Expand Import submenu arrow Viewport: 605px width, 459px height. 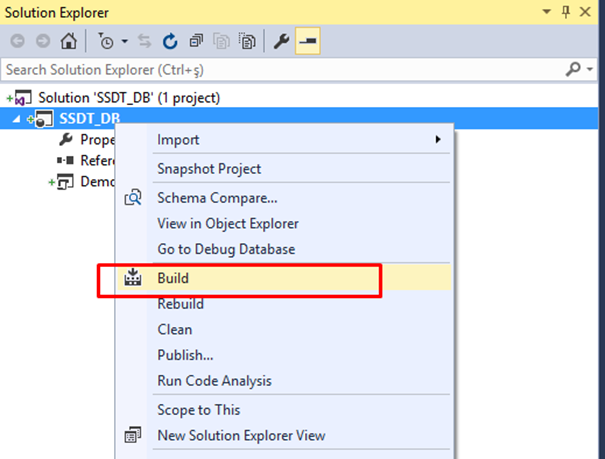[x=438, y=139]
